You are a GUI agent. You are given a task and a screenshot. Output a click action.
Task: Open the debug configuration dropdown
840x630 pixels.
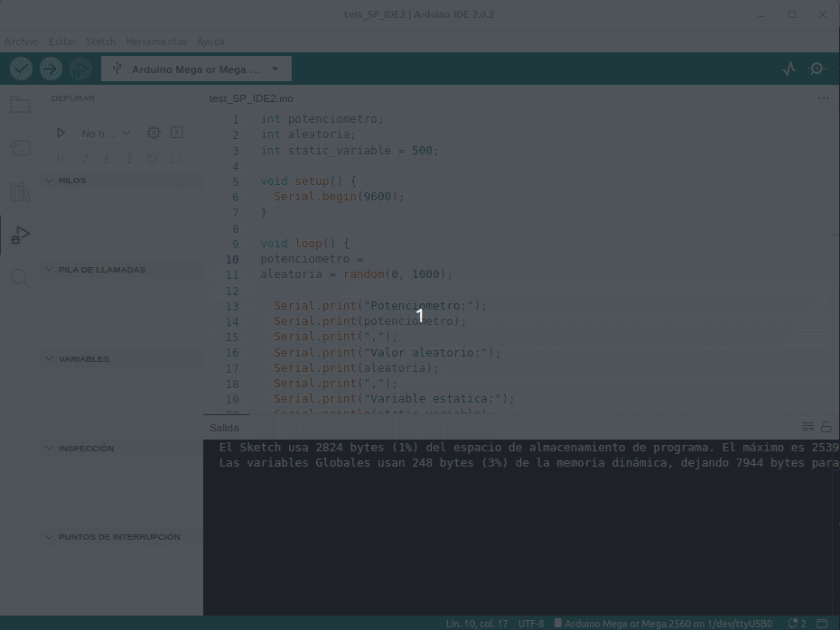pyautogui.click(x=106, y=134)
